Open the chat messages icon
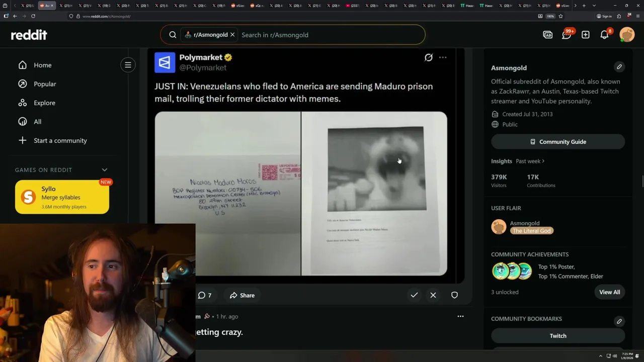Image resolution: width=644 pixels, height=362 pixels. 567,35
